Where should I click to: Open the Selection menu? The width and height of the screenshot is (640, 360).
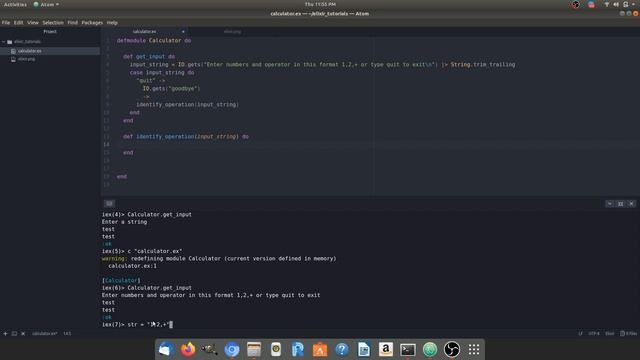pos(53,23)
